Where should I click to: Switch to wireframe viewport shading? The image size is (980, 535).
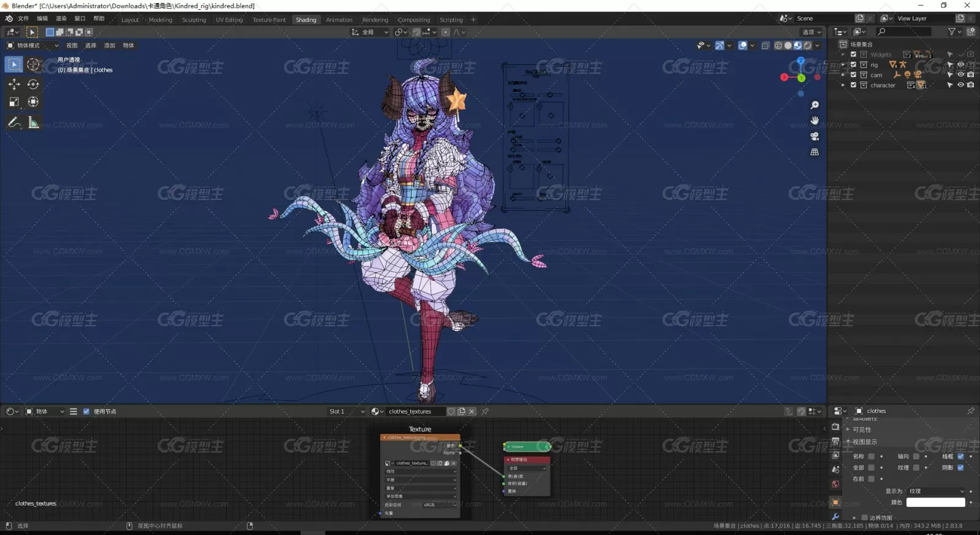point(778,45)
